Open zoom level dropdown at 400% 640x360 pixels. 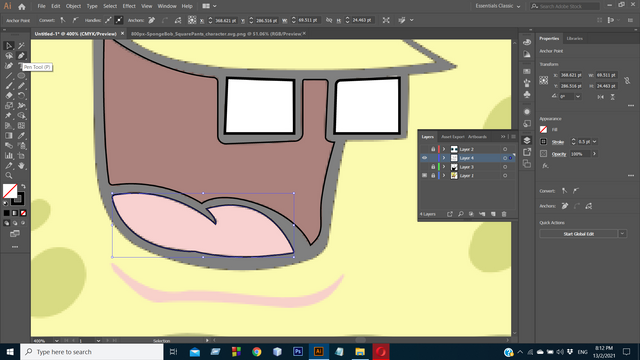pyautogui.click(x=56, y=341)
